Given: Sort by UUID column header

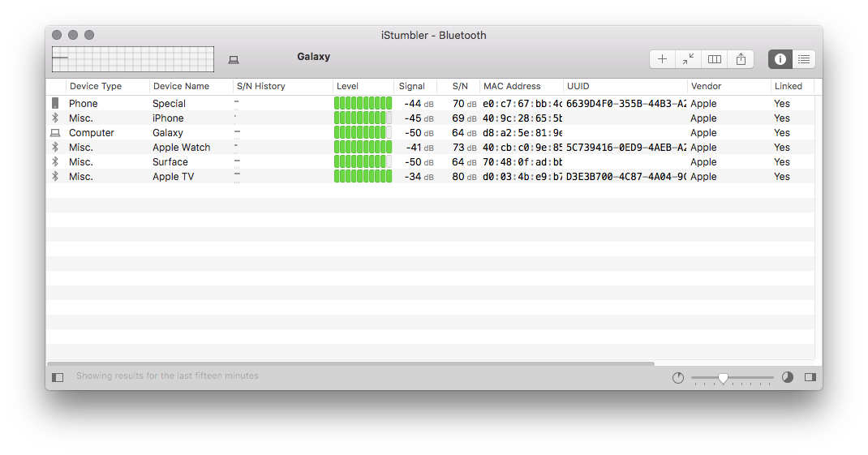Looking at the screenshot, I should point(578,86).
